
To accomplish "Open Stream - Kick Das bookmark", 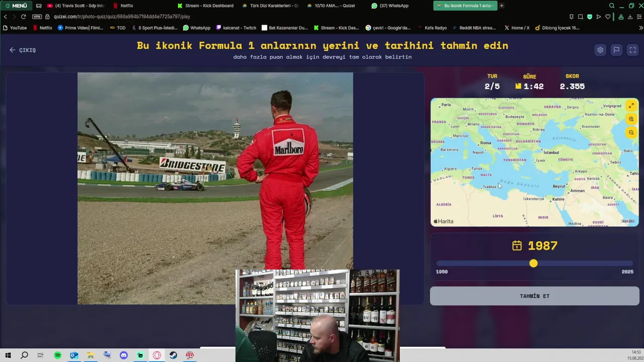I will (x=337, y=28).
